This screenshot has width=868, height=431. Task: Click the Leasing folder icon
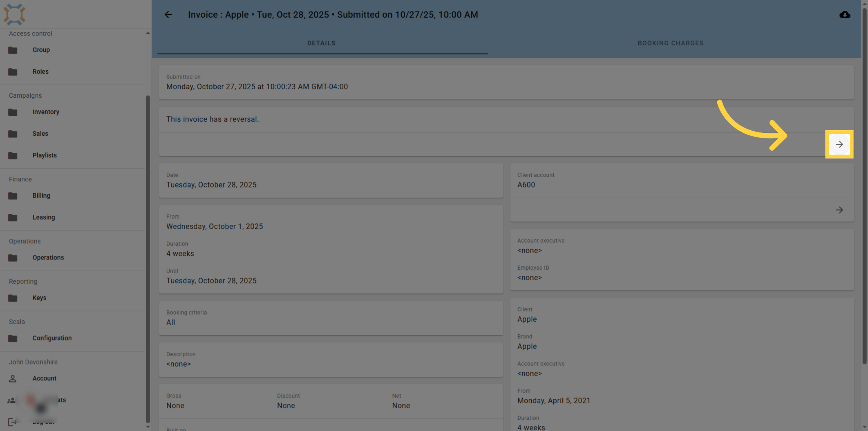coord(13,217)
